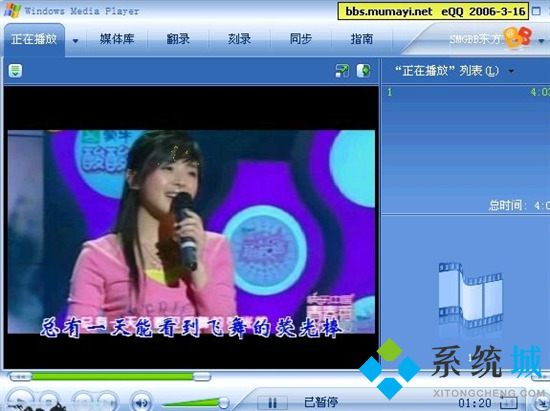Switch to full-screen view icon
The height and width of the screenshot is (411, 550).
(342, 71)
